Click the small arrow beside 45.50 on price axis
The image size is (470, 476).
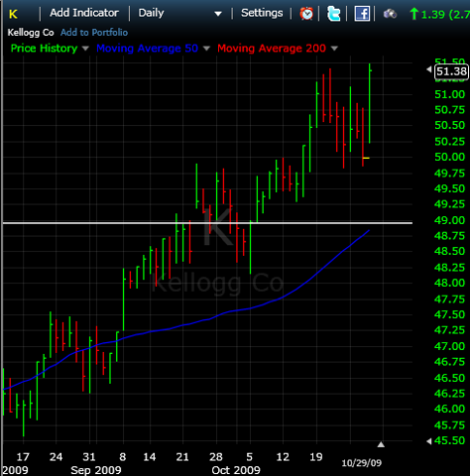tap(429, 441)
